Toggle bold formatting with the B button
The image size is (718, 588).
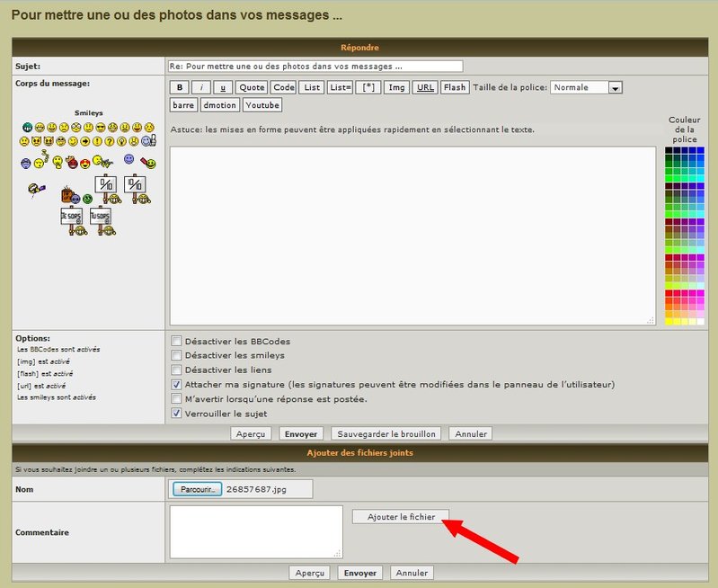180,87
